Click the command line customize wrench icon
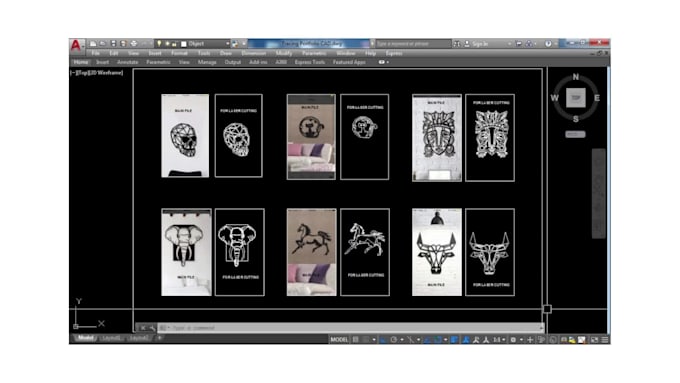680x383 pixels. 152,328
